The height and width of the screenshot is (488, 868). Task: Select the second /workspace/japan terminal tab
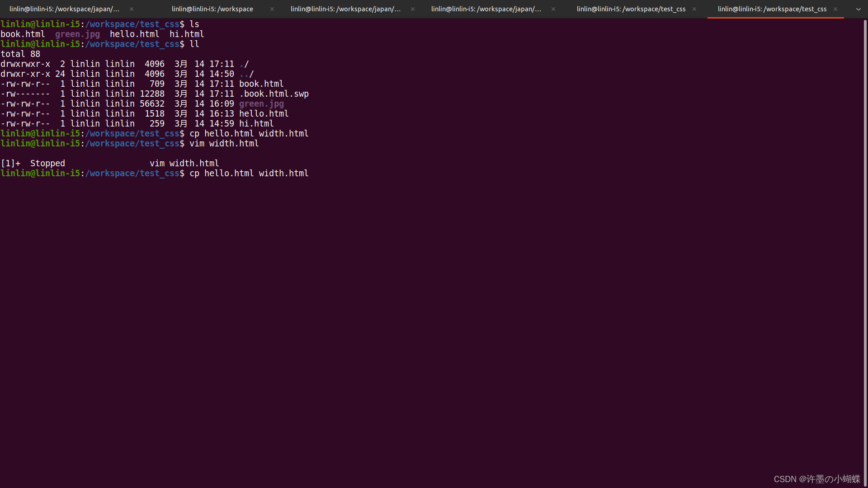(x=345, y=9)
